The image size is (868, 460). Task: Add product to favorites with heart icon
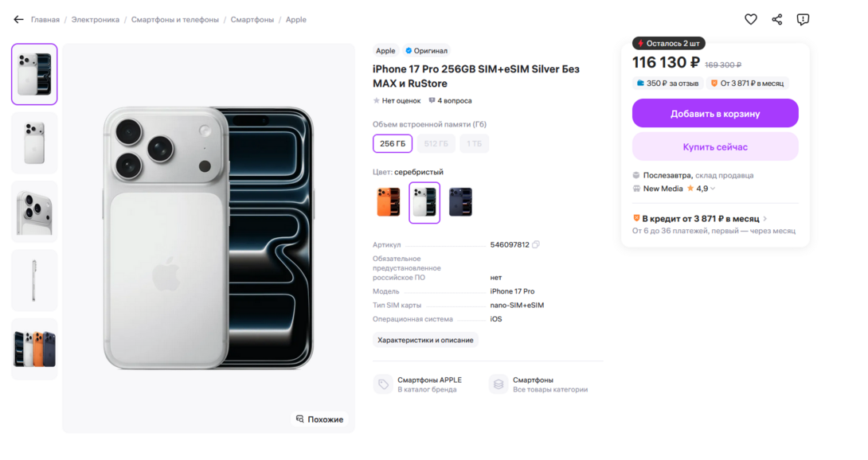[x=750, y=19]
